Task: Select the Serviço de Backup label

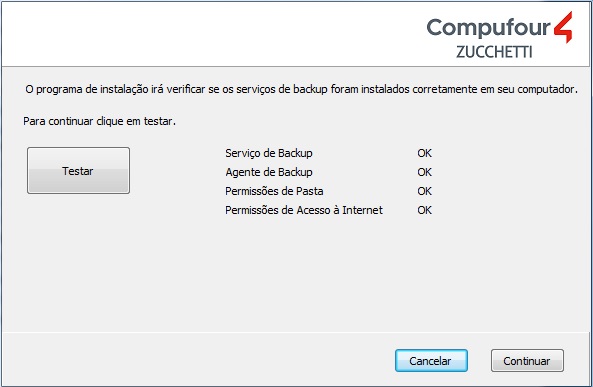Action: pyautogui.click(x=269, y=153)
